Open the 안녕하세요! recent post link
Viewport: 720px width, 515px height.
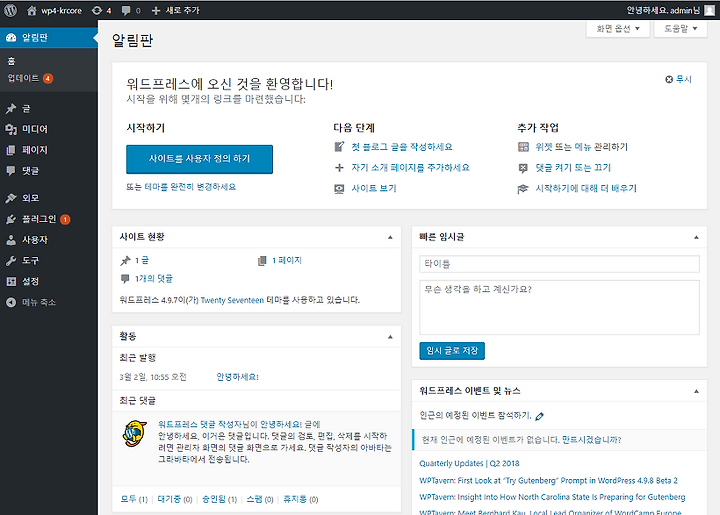point(237,377)
